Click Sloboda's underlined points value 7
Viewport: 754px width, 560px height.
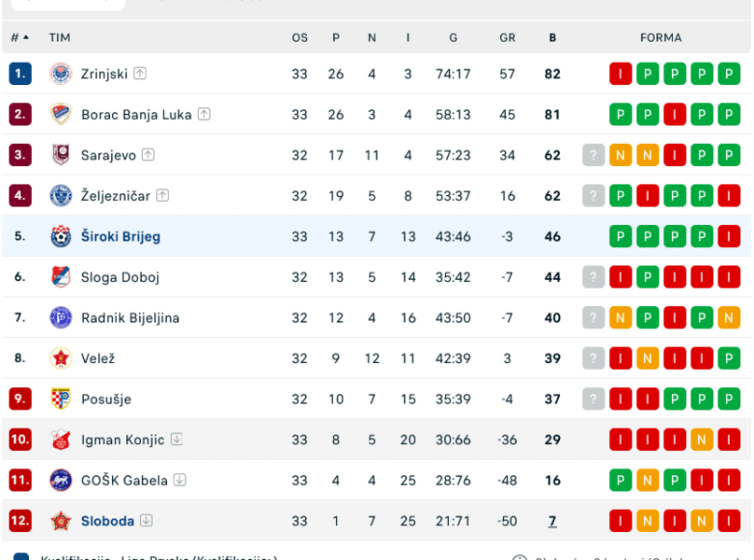[552, 521]
